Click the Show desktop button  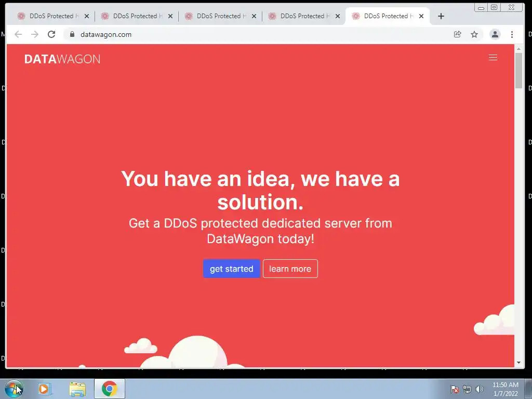pyautogui.click(x=528, y=389)
